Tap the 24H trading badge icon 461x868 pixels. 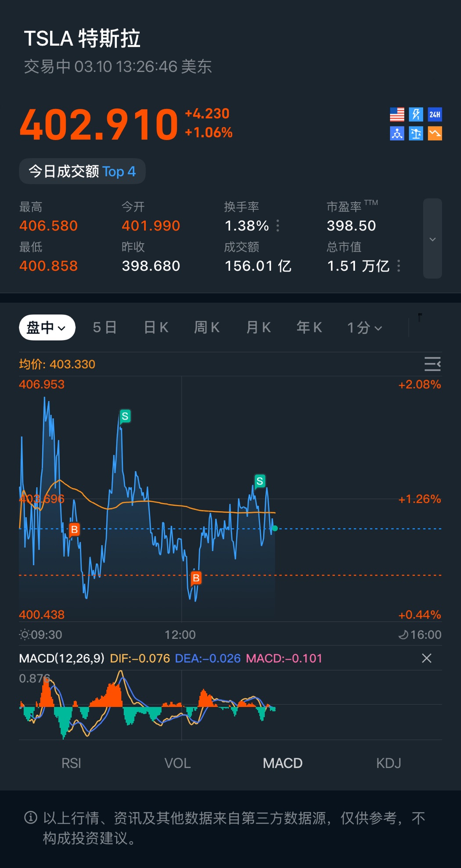[435, 115]
